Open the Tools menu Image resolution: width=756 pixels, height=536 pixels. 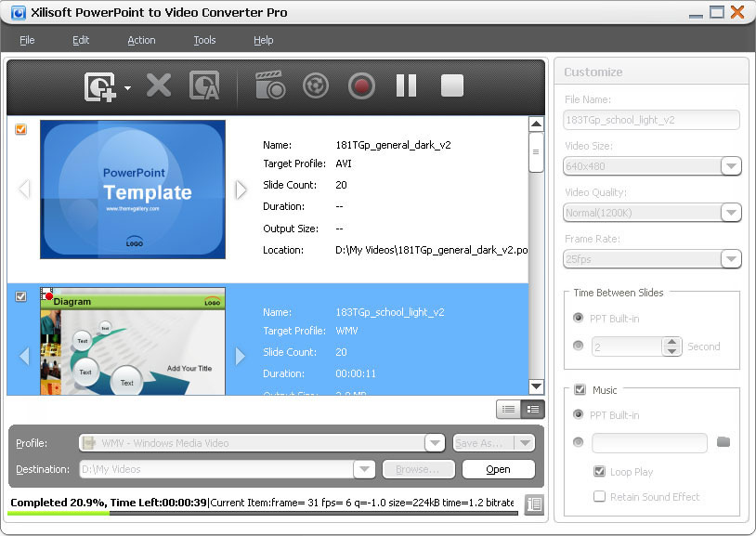tap(204, 40)
